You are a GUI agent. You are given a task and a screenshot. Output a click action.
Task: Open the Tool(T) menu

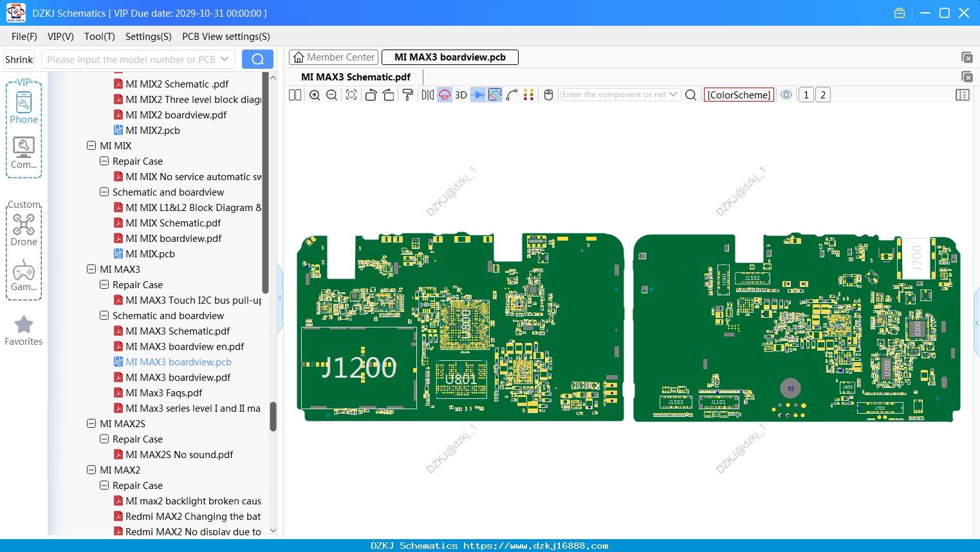[100, 37]
